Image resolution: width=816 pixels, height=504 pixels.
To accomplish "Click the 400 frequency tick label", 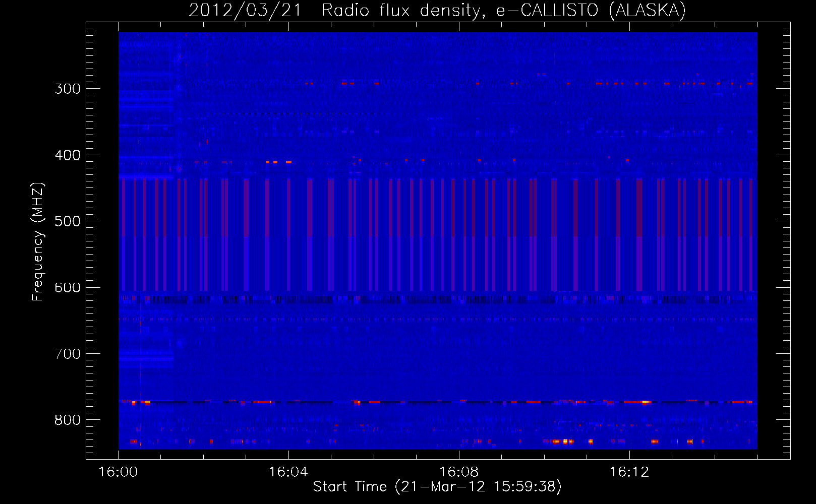I will (x=68, y=155).
